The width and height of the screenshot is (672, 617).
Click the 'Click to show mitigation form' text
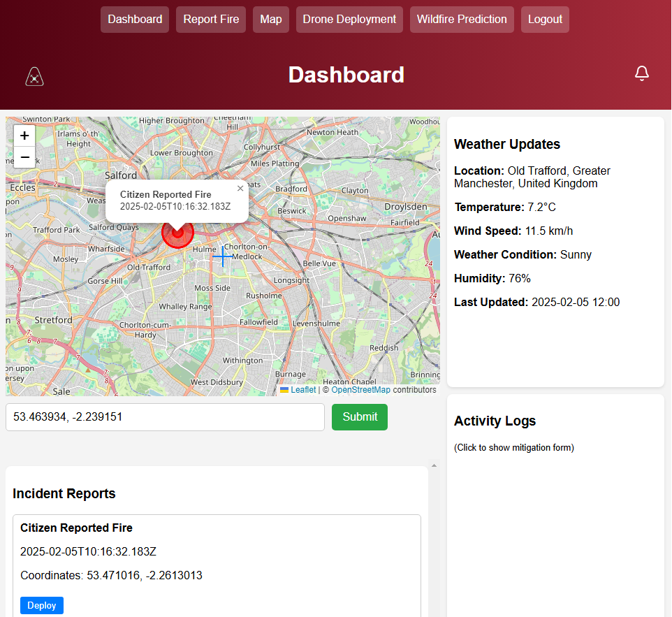(514, 448)
